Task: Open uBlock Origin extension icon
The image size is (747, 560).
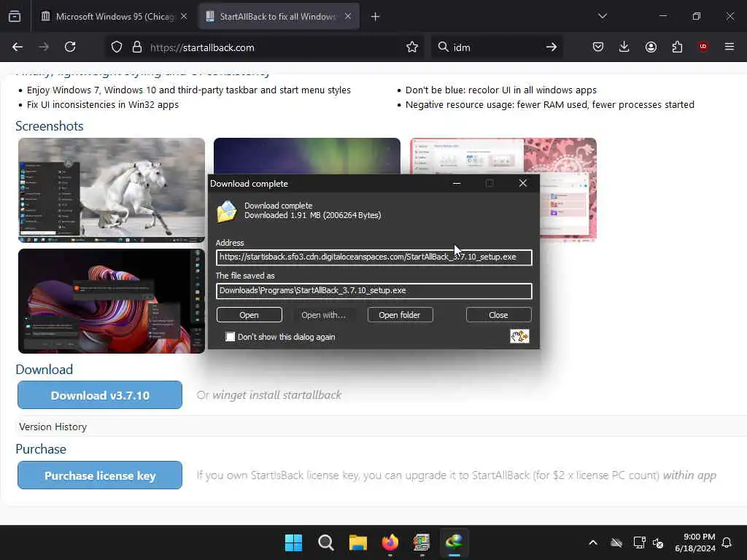Action: coord(703,47)
